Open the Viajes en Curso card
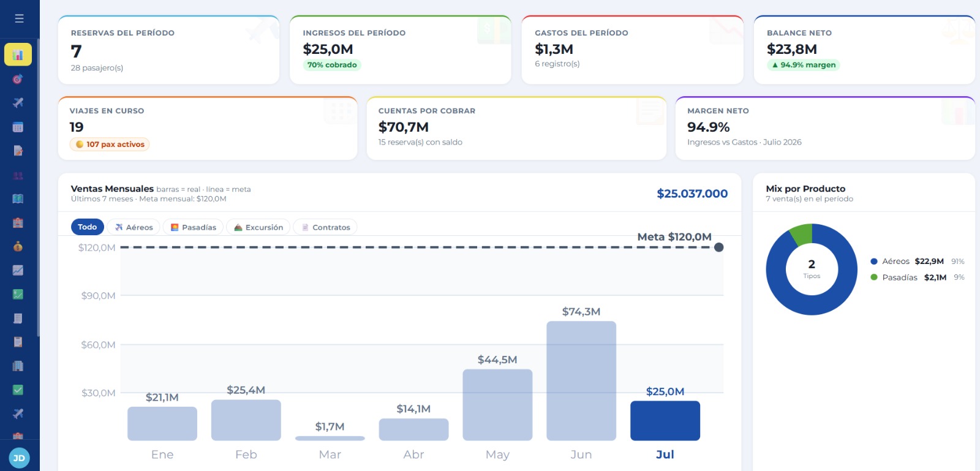 (x=208, y=128)
